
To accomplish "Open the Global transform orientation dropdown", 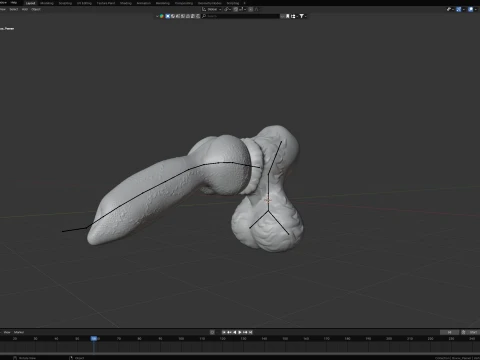I will click(212, 9).
